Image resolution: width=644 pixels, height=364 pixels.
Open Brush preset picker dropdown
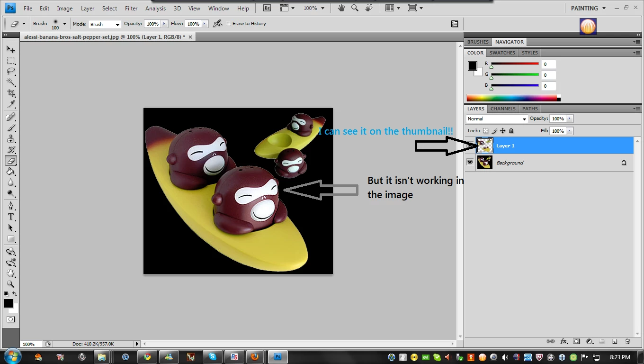coord(64,24)
